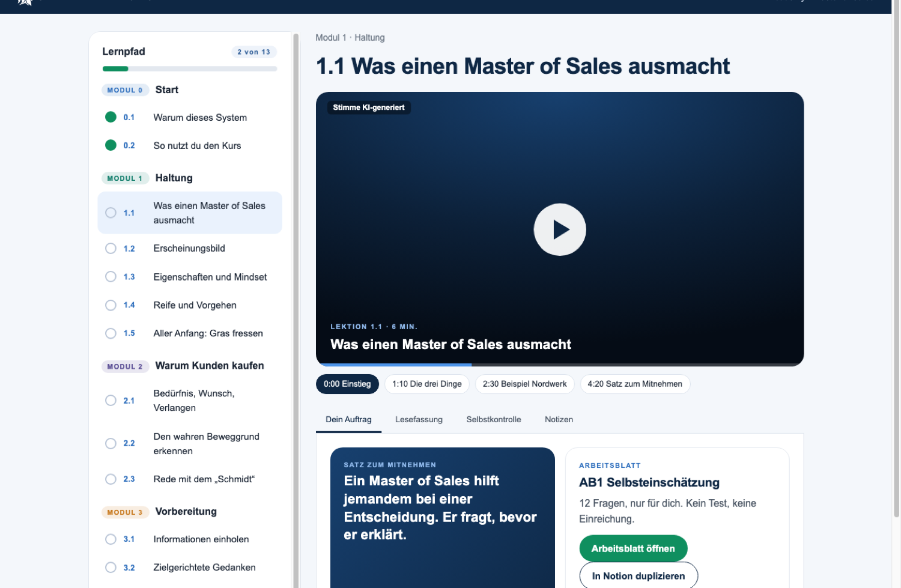901x588 pixels.
Task: Jump to 0:00 Einstieg chapter
Action: pos(347,384)
